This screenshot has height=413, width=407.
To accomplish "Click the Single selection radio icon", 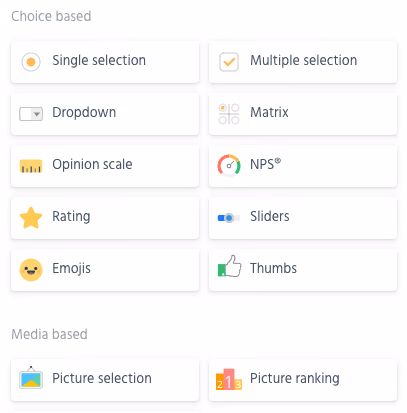I will coord(31,62).
